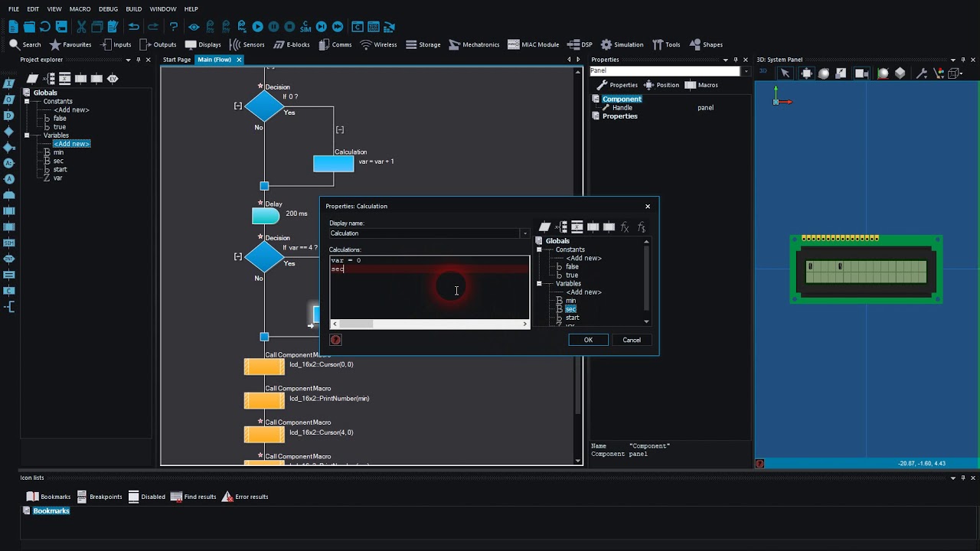The height and width of the screenshot is (551, 980).
Task: Switch to Position tab in Properties panel
Action: [x=661, y=85]
